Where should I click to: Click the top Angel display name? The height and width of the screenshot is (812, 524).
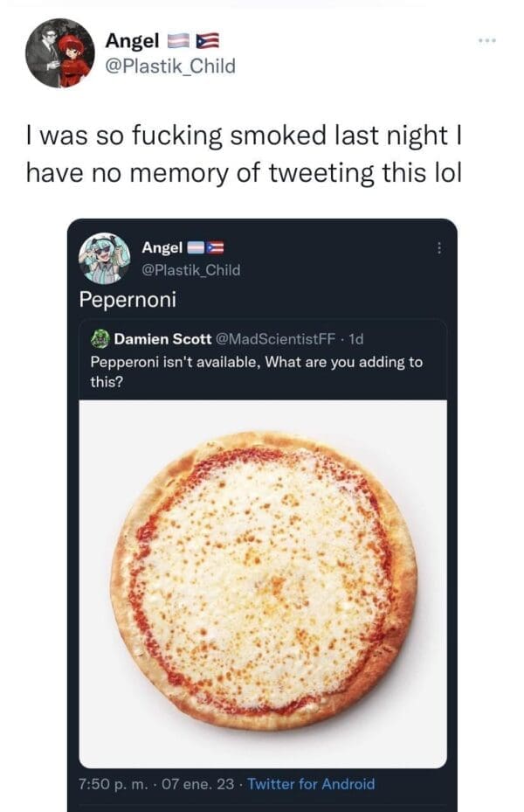(x=132, y=40)
